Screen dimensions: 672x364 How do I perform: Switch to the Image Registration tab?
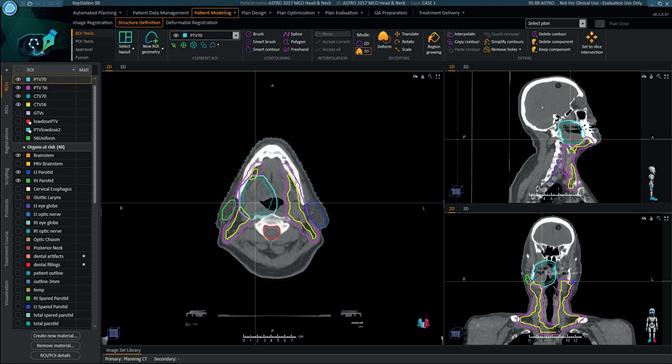(x=93, y=22)
